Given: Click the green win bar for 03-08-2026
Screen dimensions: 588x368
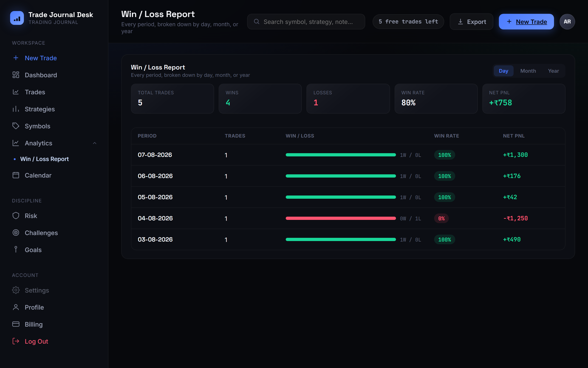Looking at the screenshot, I should click(x=341, y=239).
